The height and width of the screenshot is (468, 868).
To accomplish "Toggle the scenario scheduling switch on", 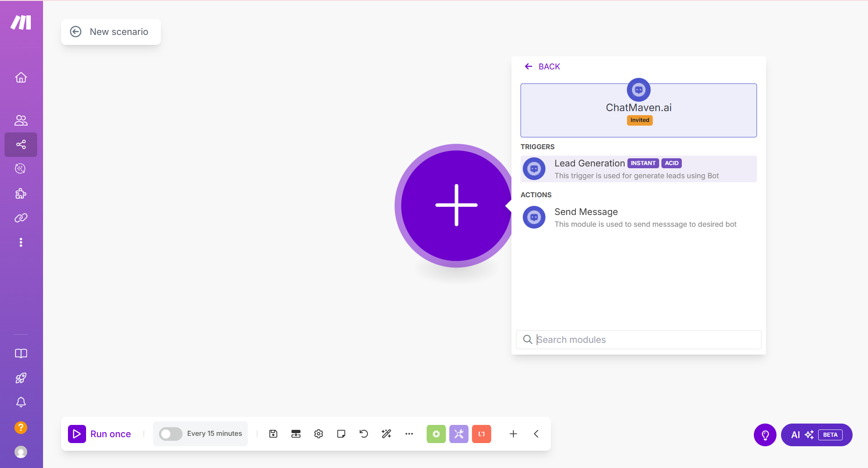I will point(171,434).
